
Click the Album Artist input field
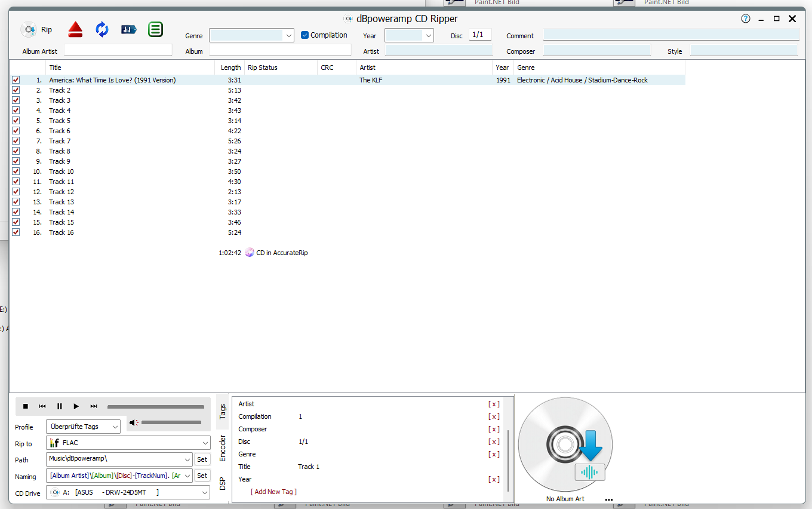[x=118, y=50]
